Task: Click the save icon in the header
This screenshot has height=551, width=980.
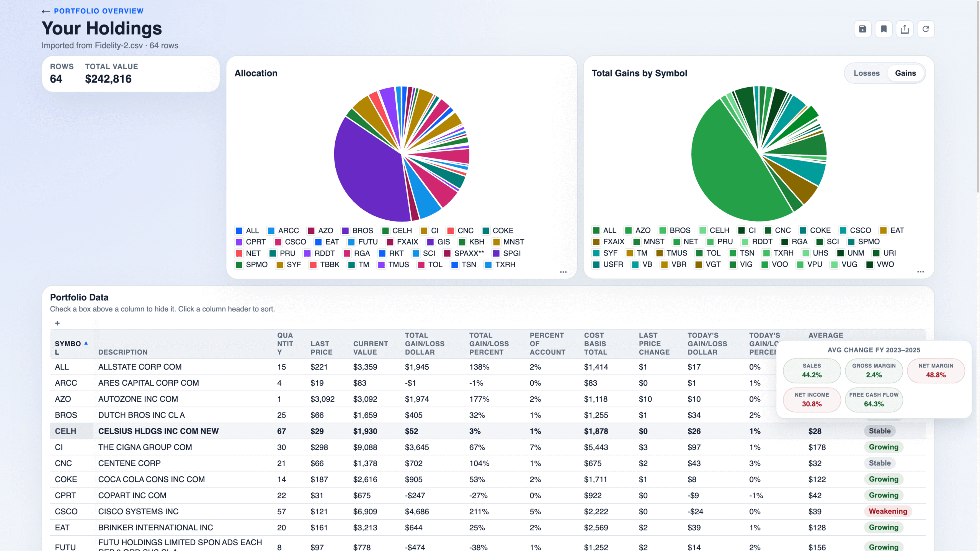Action: point(862,29)
